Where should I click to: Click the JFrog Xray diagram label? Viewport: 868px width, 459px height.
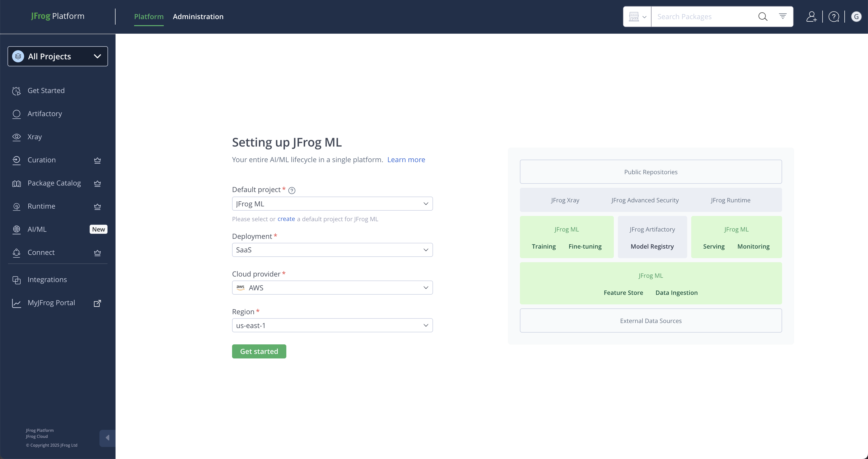tap(565, 200)
